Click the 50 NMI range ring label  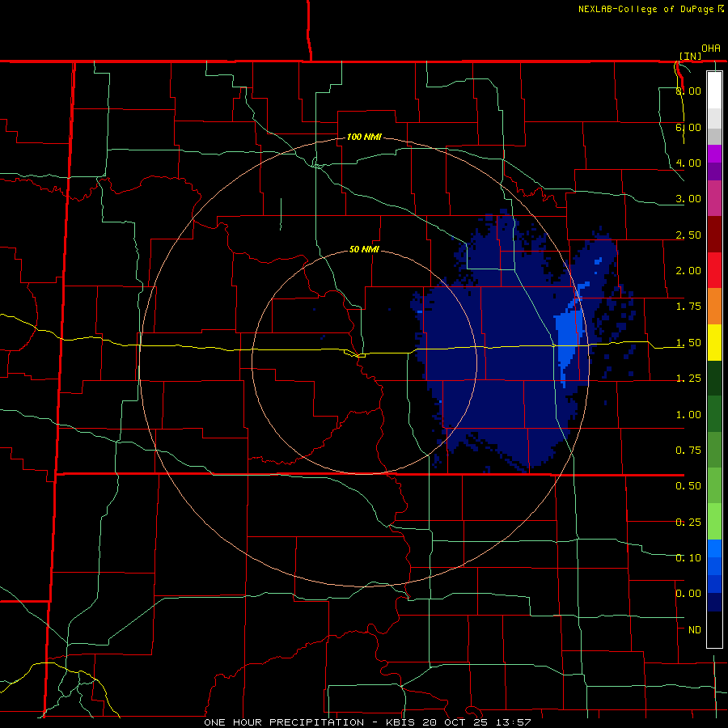[364, 249]
